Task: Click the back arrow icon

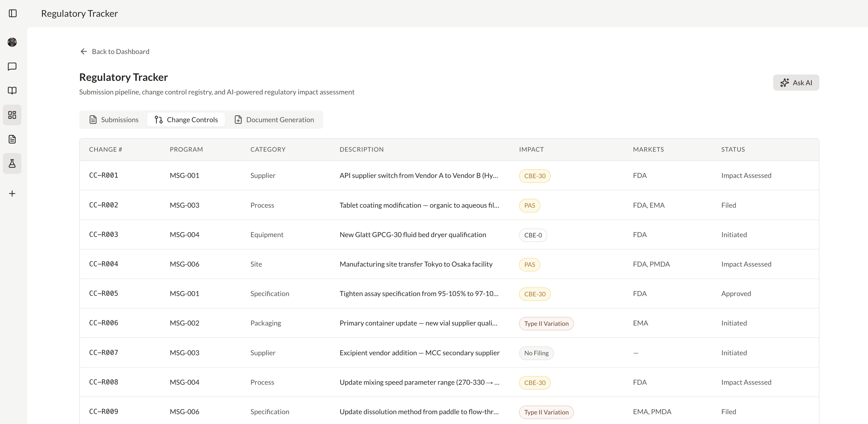Action: [84, 51]
